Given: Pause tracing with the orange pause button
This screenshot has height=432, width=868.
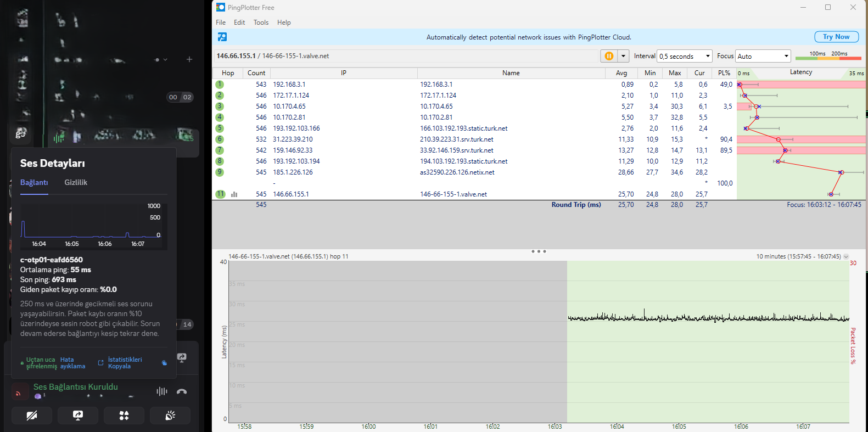Looking at the screenshot, I should pyautogui.click(x=609, y=56).
